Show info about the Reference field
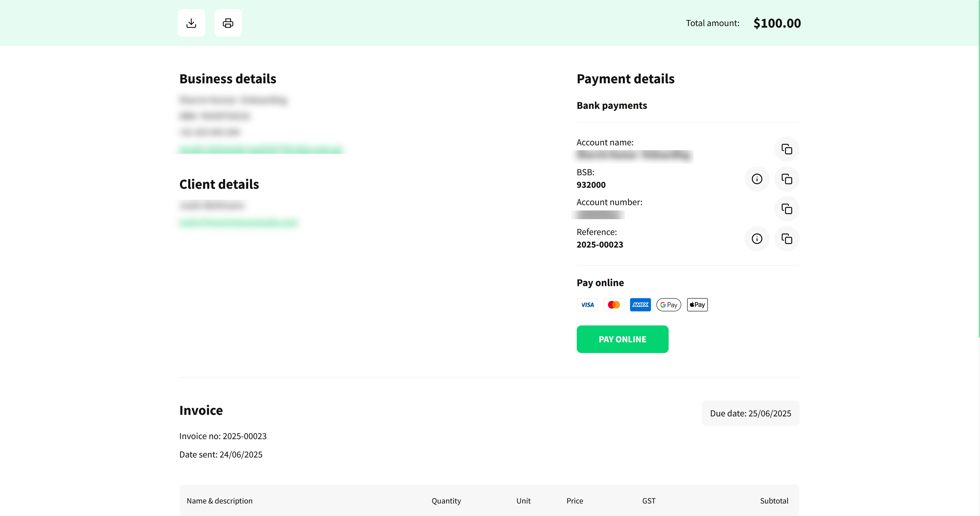This screenshot has width=980, height=516. tap(757, 239)
